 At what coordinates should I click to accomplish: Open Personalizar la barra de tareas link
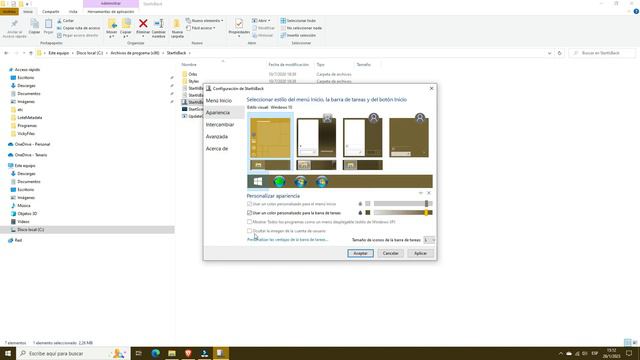point(287,240)
